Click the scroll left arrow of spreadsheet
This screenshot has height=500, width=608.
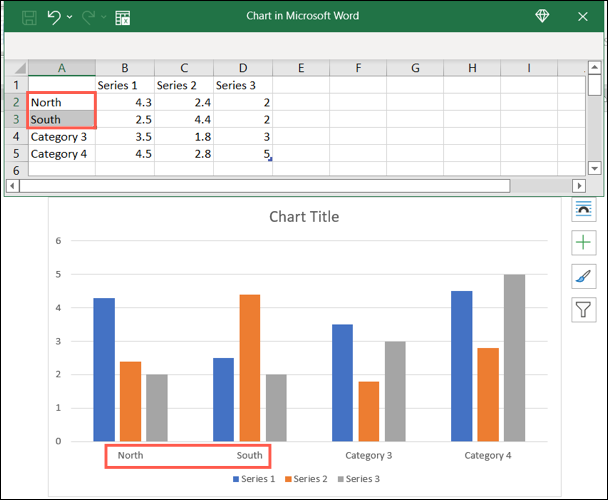pyautogui.click(x=12, y=186)
